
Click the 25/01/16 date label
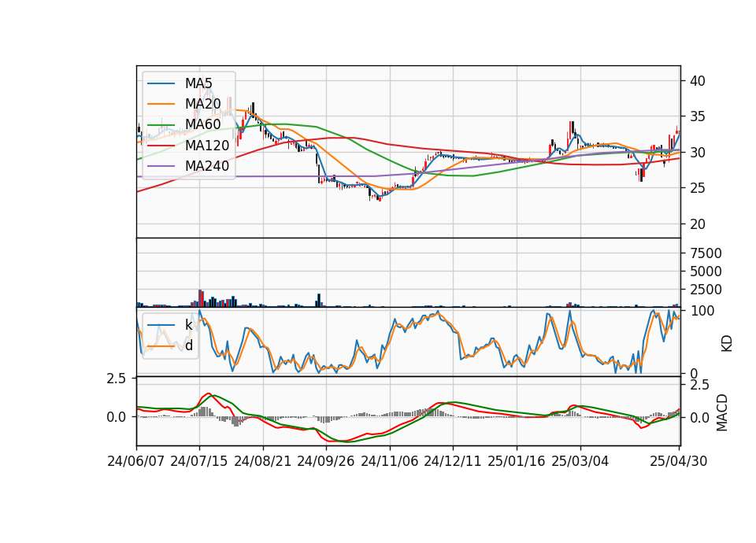click(x=517, y=461)
